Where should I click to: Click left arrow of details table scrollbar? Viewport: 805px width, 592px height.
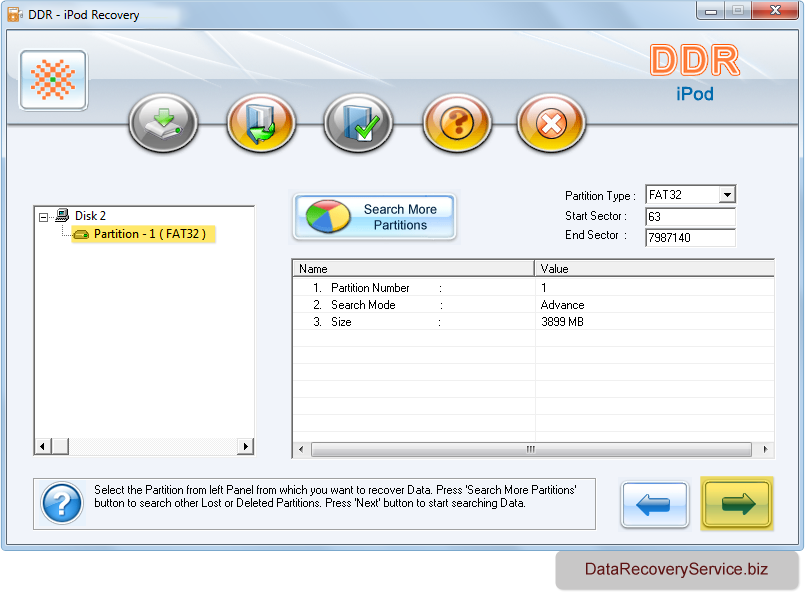tap(301, 449)
